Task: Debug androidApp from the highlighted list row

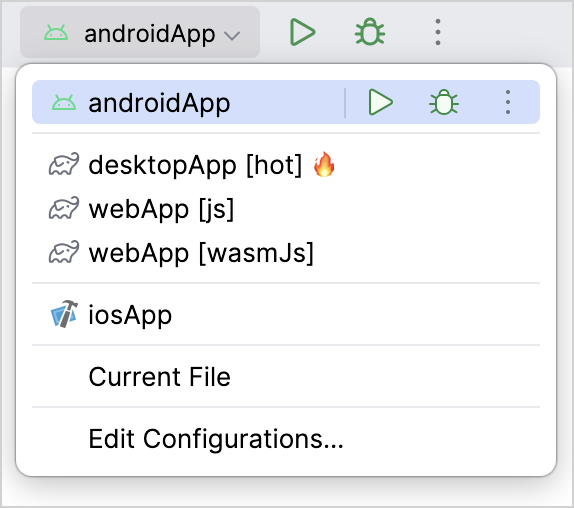Action: [444, 102]
